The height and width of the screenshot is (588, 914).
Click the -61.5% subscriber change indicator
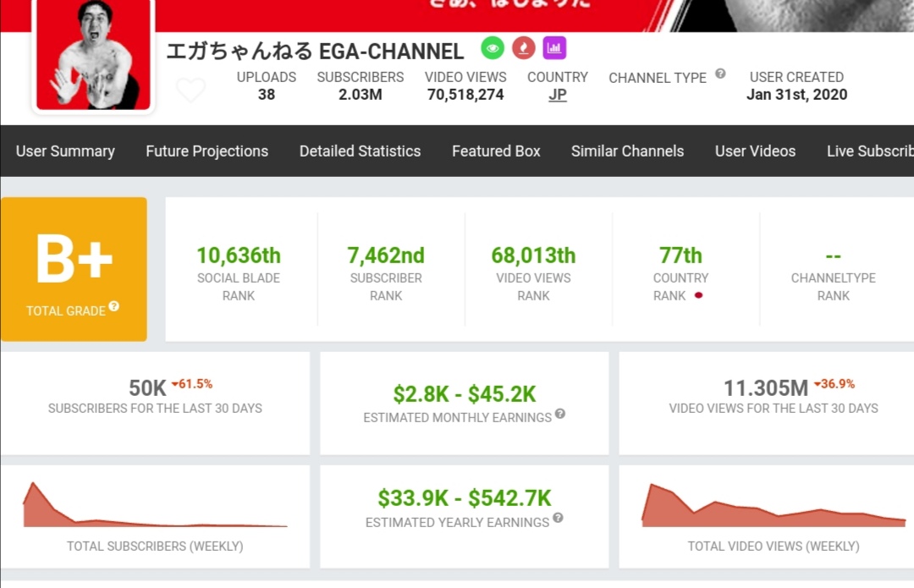[192, 384]
